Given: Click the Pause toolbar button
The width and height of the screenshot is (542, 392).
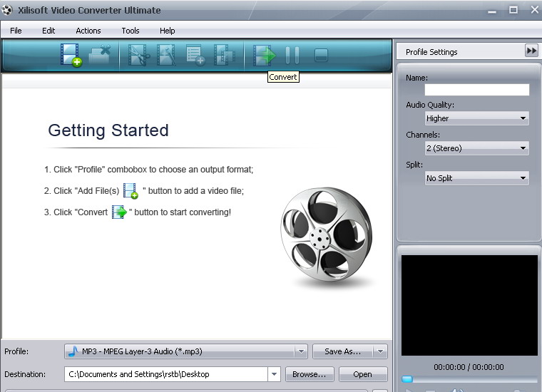Looking at the screenshot, I should click(x=292, y=55).
